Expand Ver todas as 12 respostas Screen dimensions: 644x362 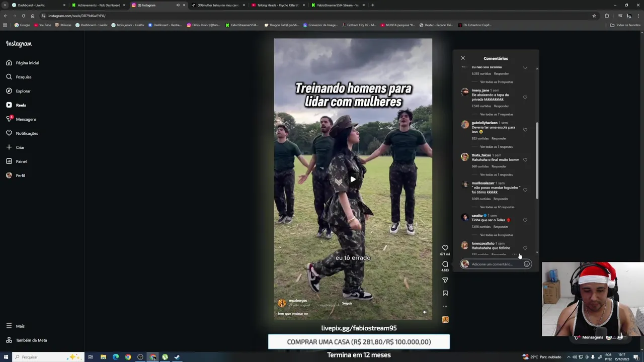pos(497,207)
